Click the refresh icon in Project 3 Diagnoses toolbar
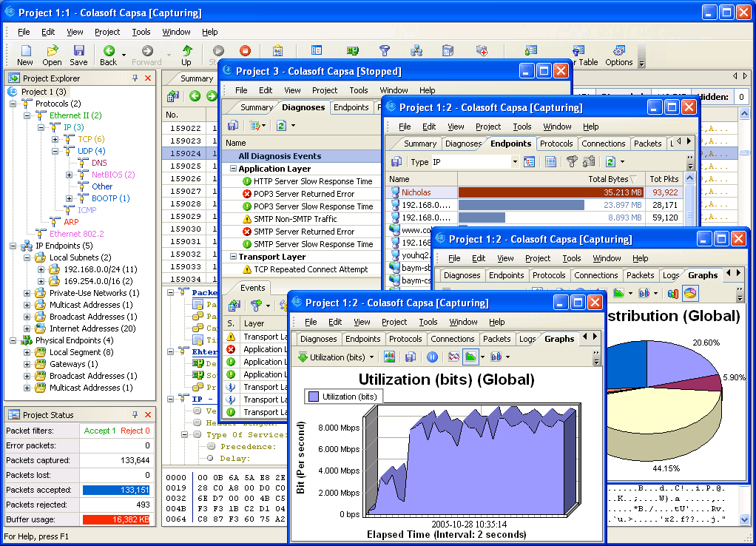The image size is (756, 546). (x=282, y=126)
